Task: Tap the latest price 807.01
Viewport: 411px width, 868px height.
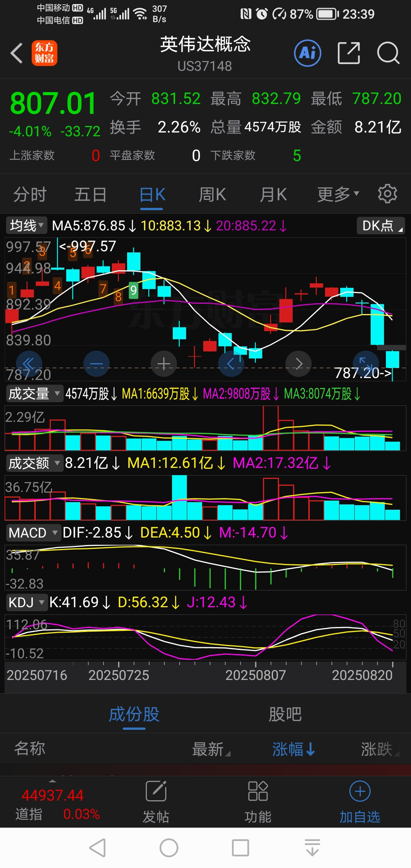Action: (x=53, y=104)
